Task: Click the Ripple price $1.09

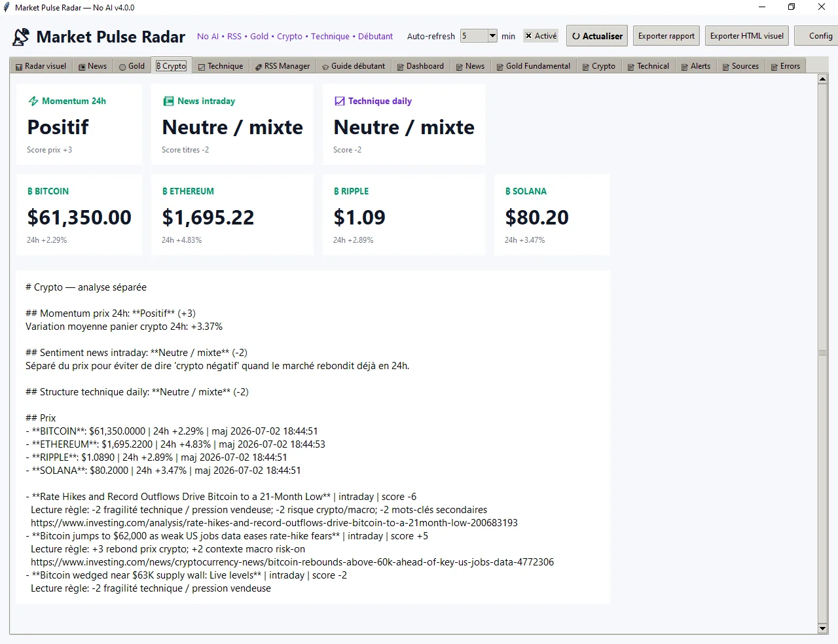Action: coord(359,217)
